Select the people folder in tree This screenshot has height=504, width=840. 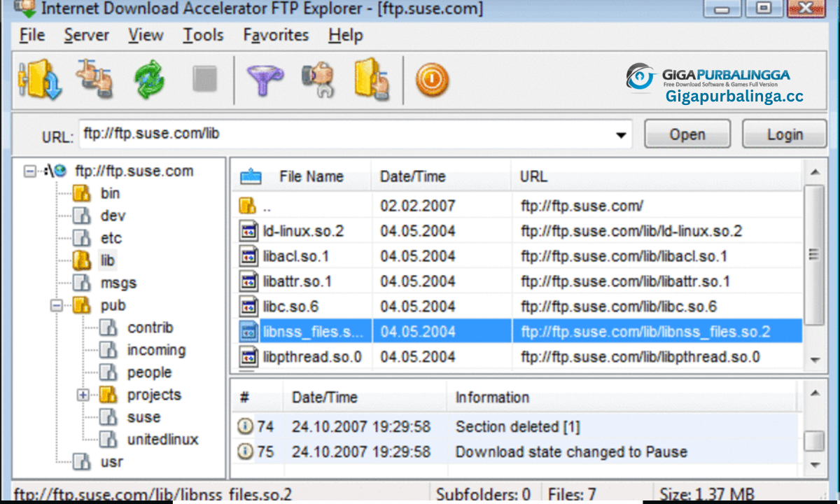149,372
